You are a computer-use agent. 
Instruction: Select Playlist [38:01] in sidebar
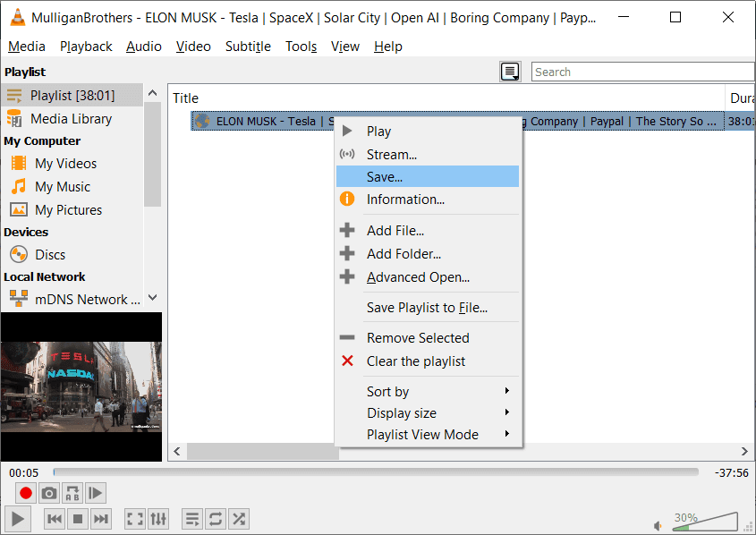click(x=72, y=96)
